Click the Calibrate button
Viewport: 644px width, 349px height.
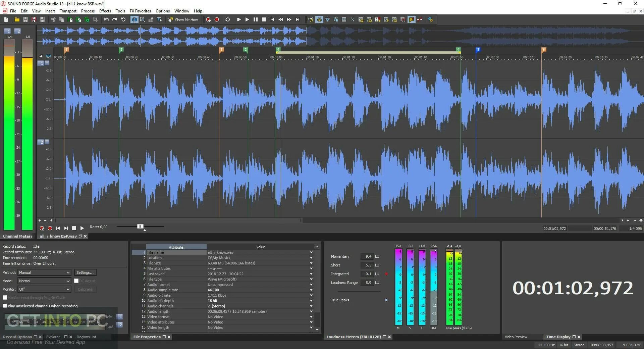[85, 289]
